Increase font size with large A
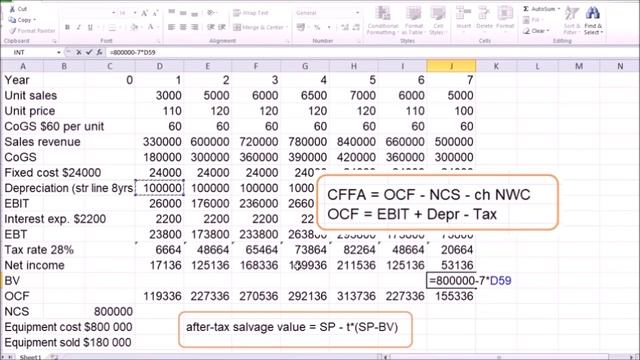This screenshot has width=640, height=360. click(144, 13)
